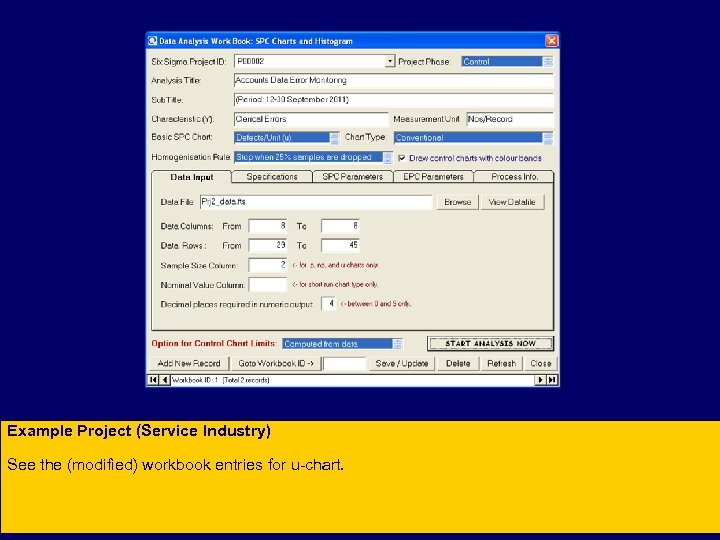Switch to the Process Info. tab
The width and height of the screenshot is (720, 540).
514,177
